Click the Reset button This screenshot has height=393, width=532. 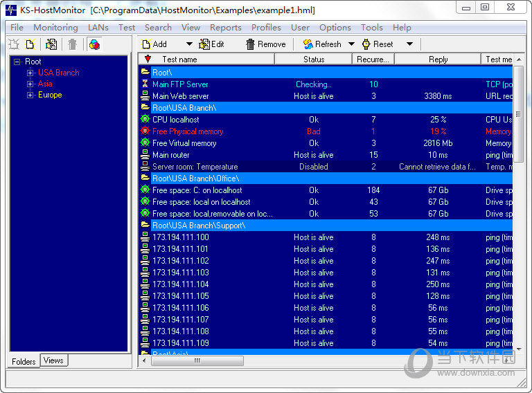coord(378,44)
